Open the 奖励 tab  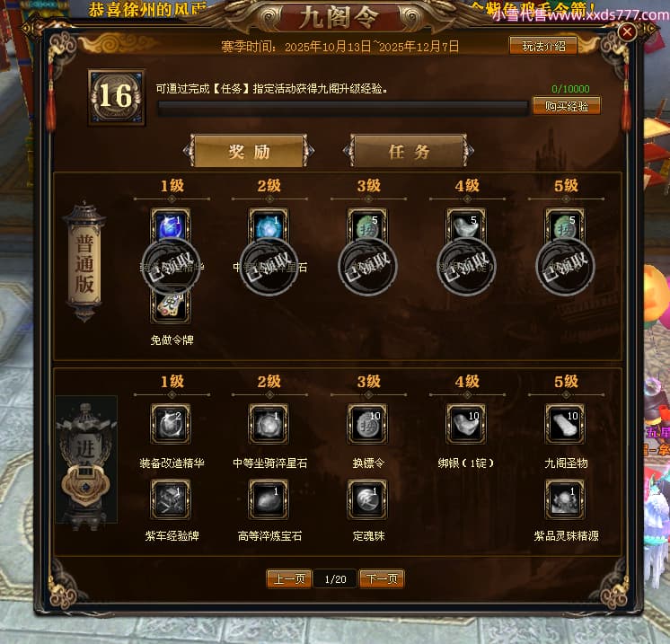[249, 151]
